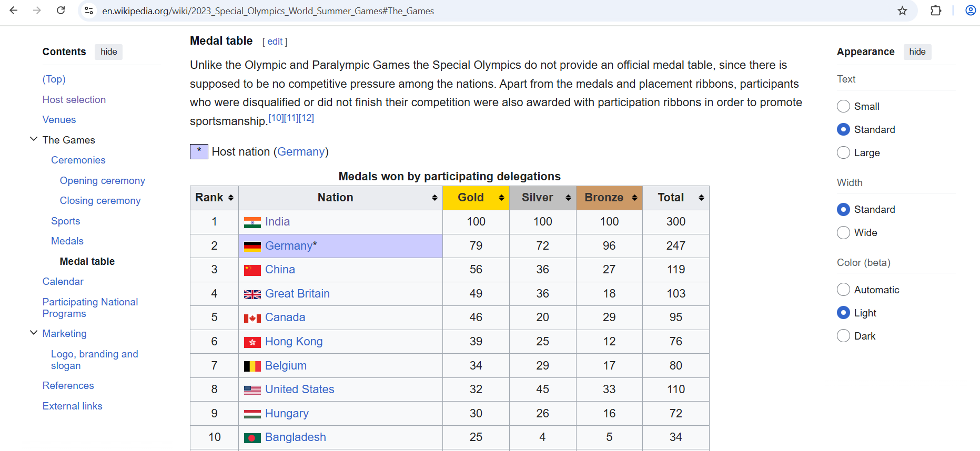Image resolution: width=980 pixels, height=451 pixels.
Task: Jump to Logo, branding and slogan section
Action: tap(95, 360)
